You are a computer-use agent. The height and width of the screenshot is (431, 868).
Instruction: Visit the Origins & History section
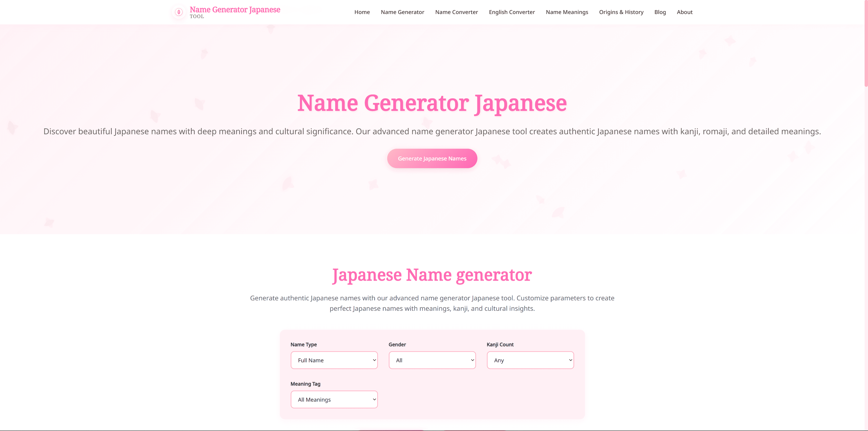[x=621, y=12]
